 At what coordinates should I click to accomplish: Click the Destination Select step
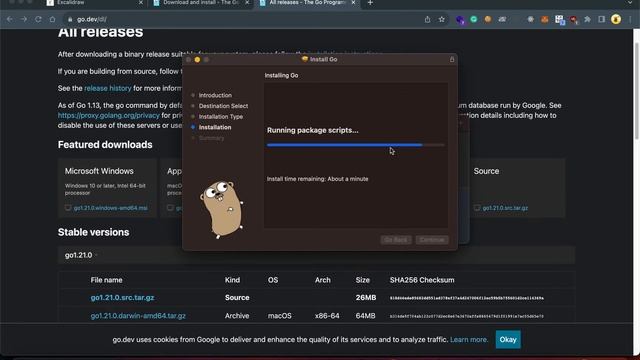click(x=223, y=106)
